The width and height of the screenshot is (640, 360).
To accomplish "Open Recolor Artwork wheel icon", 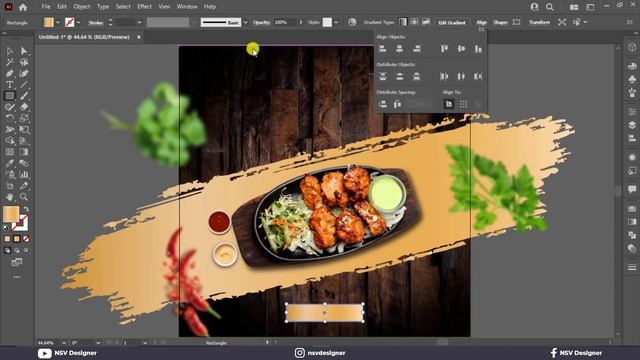I will click(352, 22).
